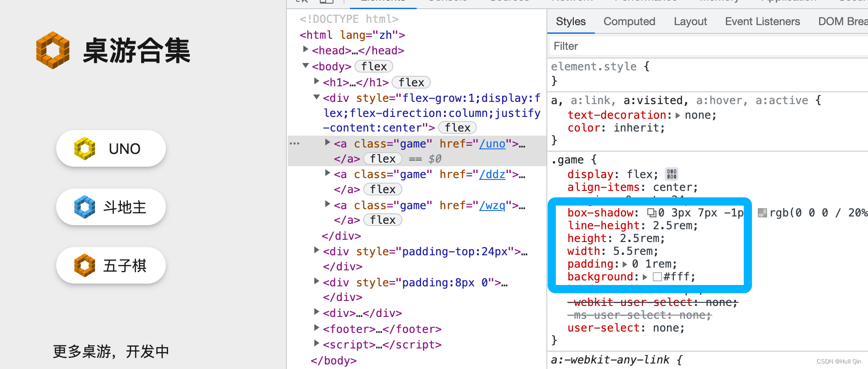Switch to the Layout tab
Image resolution: width=868 pixels, height=369 pixels.
click(690, 21)
